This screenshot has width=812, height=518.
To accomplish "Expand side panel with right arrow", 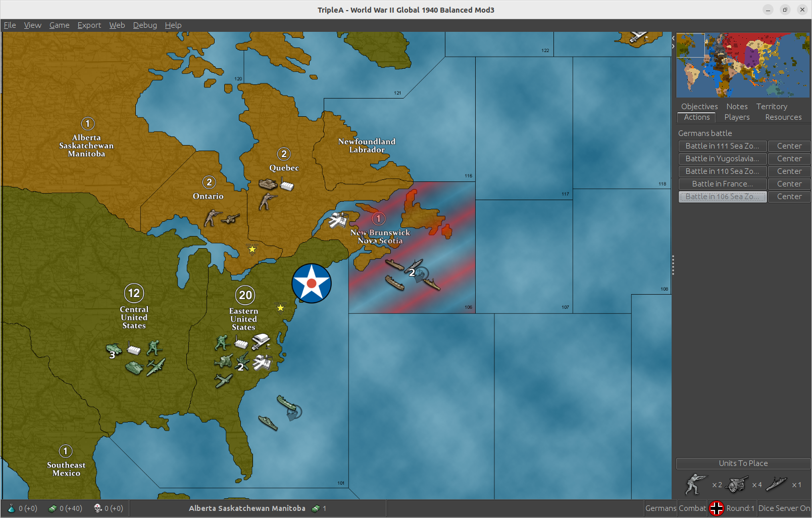I will coord(673,46).
